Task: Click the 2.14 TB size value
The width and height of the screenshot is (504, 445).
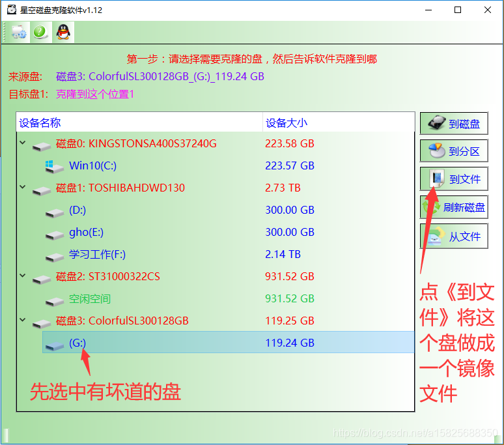Action: pyautogui.click(x=283, y=254)
